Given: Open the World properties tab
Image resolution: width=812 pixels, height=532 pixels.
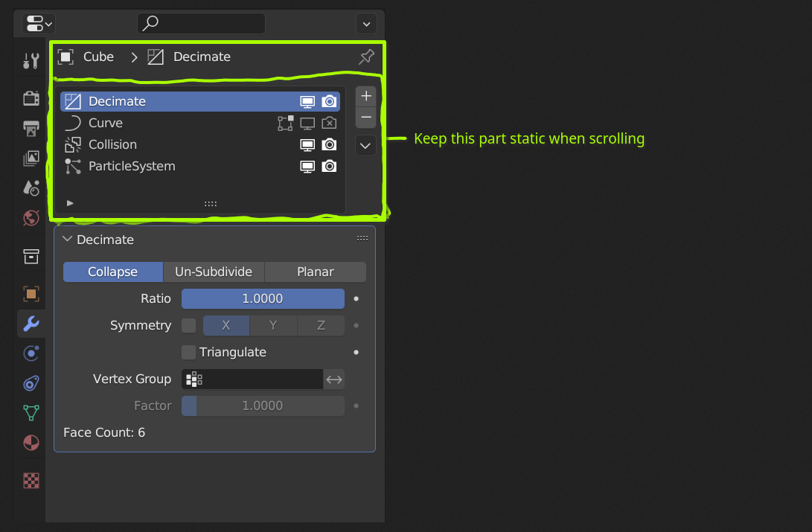Looking at the screenshot, I should tap(31, 218).
